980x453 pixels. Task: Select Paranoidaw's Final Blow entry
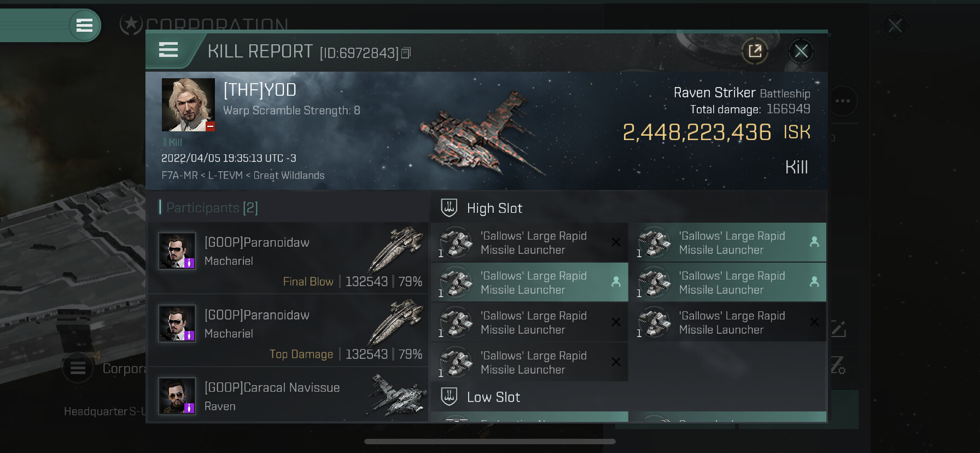click(x=288, y=258)
